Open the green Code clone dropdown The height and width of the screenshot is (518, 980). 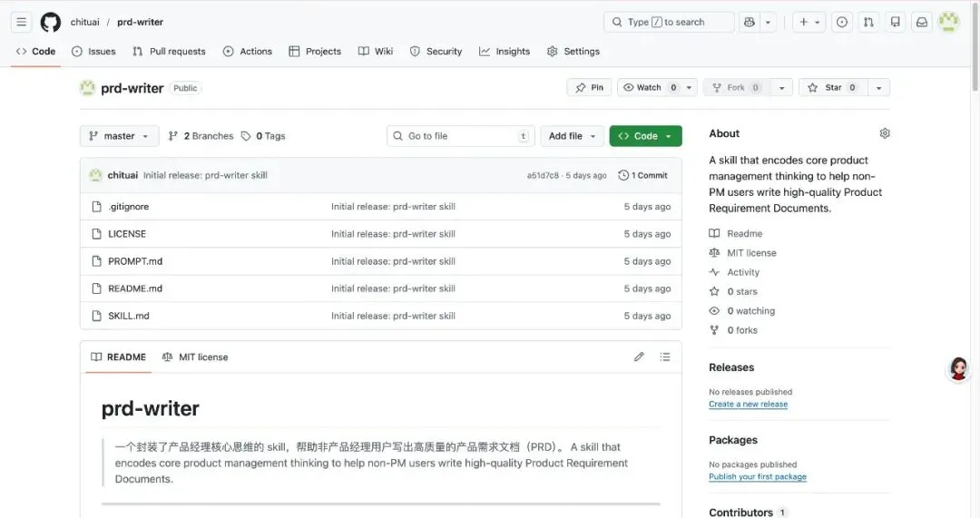click(x=646, y=135)
